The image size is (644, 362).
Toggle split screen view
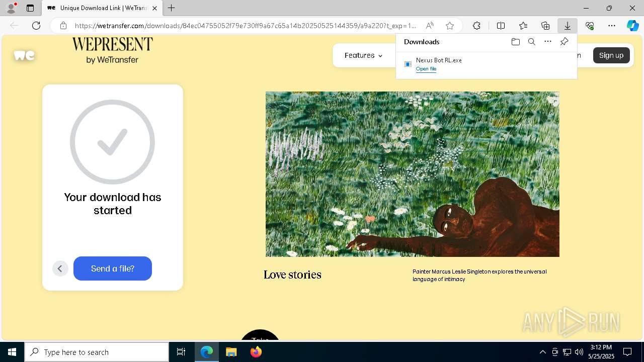coord(501,26)
